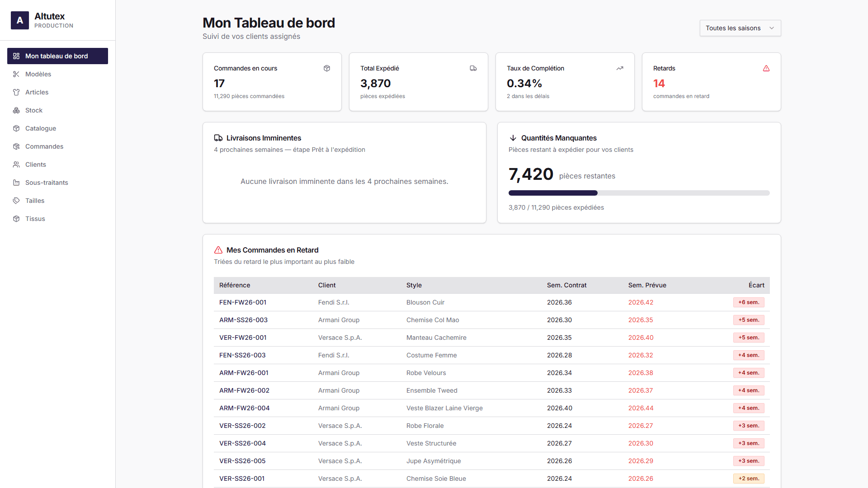This screenshot has height=488, width=868.
Task: Click the package icon on Commandes en cours card
Action: (327, 68)
